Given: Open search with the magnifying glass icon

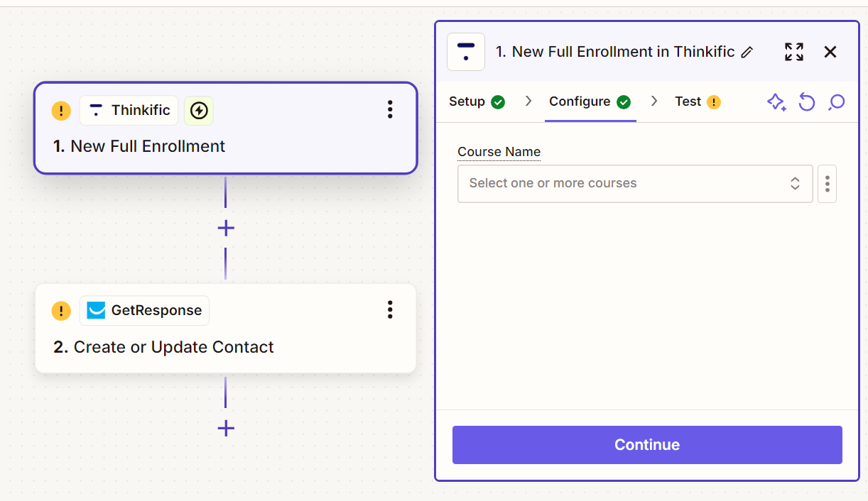Looking at the screenshot, I should pos(836,103).
